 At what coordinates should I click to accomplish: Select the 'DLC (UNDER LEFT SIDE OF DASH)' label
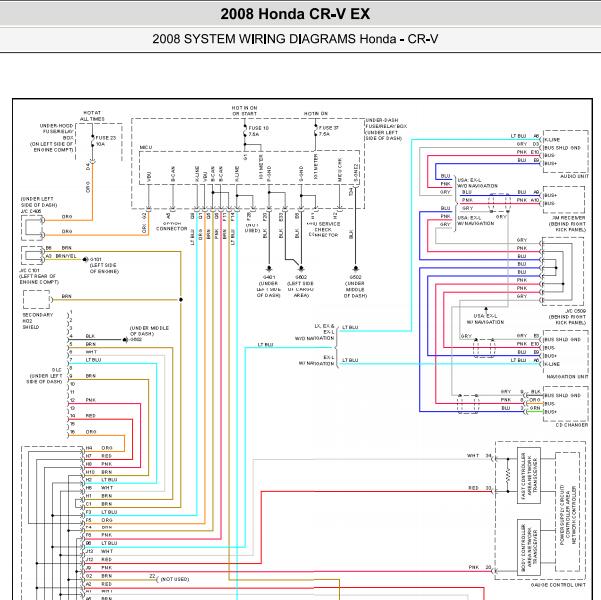(44, 376)
